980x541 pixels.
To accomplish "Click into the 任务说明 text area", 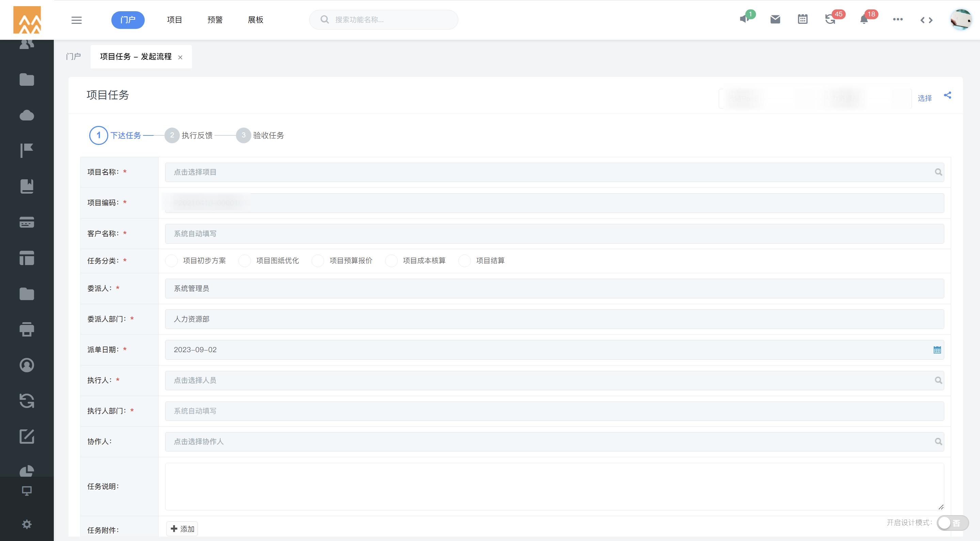I will (x=554, y=486).
